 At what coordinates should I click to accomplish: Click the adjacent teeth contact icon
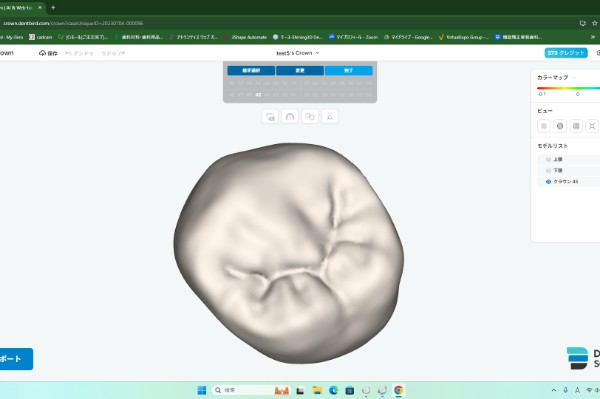tap(310, 116)
